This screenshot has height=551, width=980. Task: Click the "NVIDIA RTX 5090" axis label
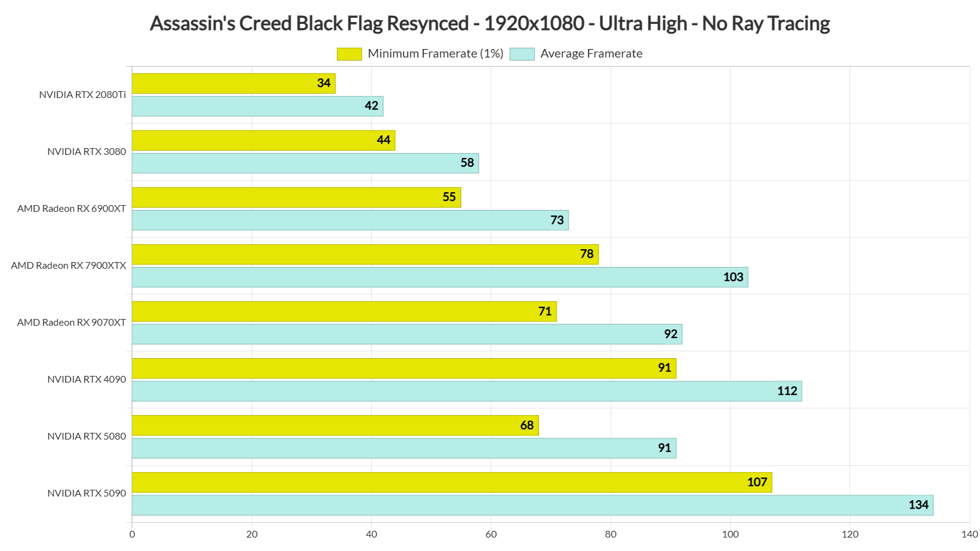pyautogui.click(x=87, y=493)
